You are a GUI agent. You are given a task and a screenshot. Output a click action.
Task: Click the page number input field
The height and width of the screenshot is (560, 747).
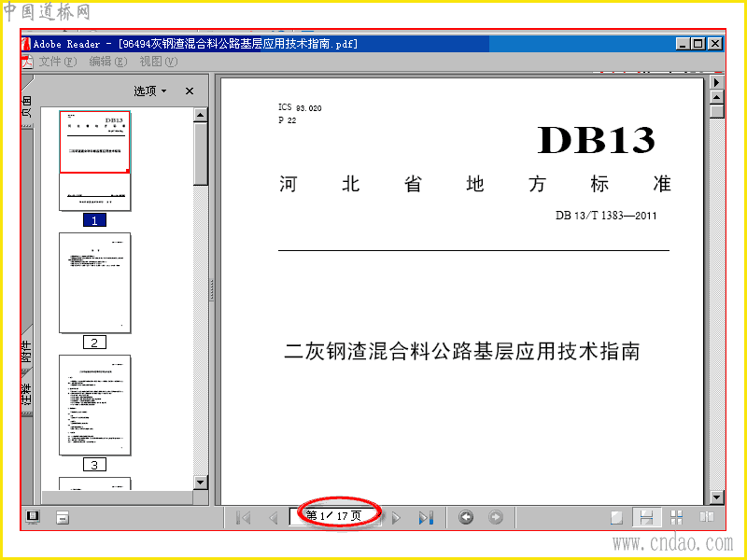click(x=335, y=516)
